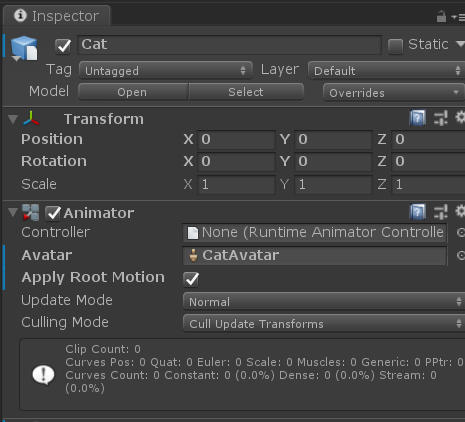Open the Overrides dropdown
This screenshot has height=422, width=465.
pyautogui.click(x=394, y=92)
